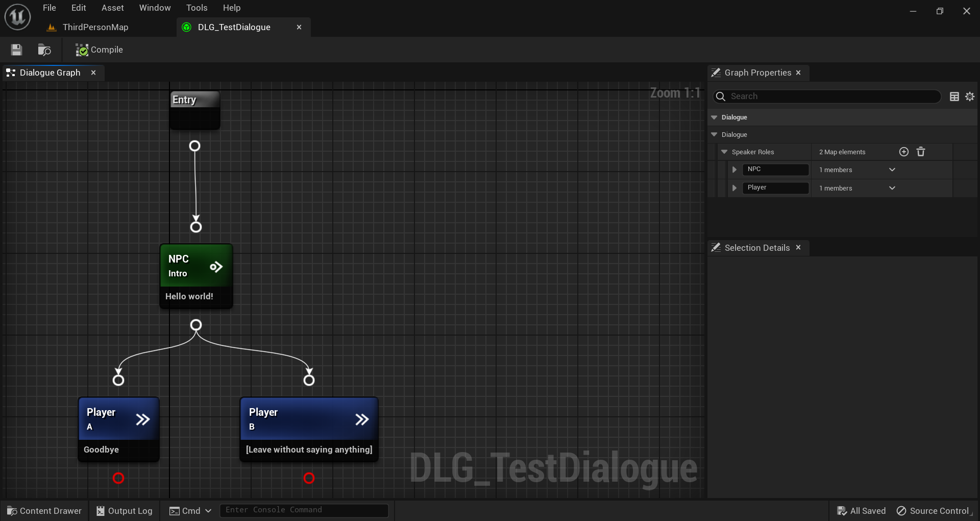Expand the NPC speaker role entry
The width and height of the screenshot is (980, 521).
pos(734,170)
